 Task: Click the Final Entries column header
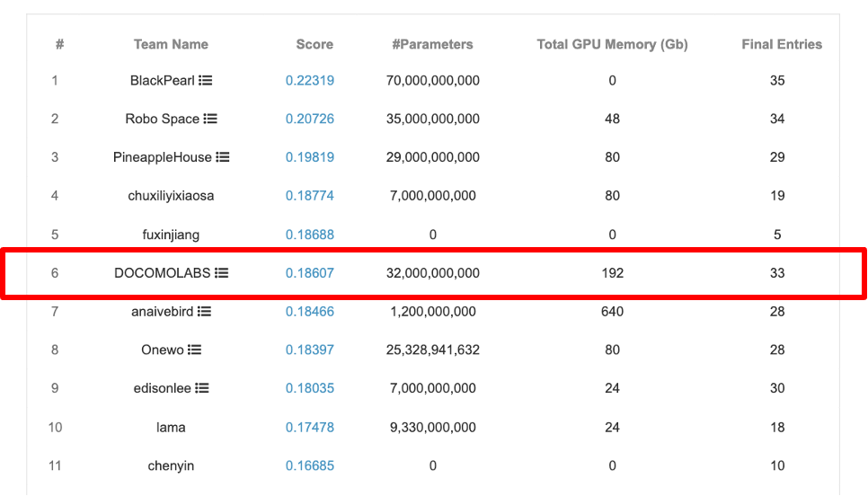[x=782, y=44]
